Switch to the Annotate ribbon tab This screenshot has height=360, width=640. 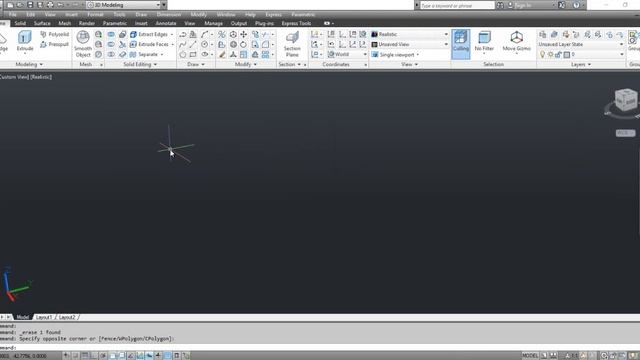pos(166,23)
